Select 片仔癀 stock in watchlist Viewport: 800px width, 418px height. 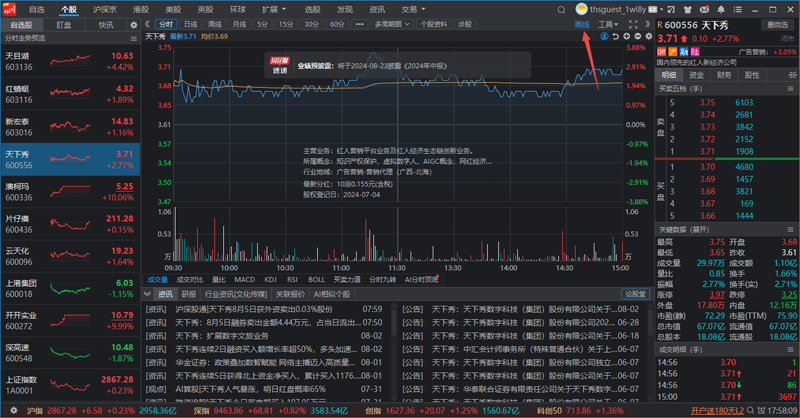(68, 223)
